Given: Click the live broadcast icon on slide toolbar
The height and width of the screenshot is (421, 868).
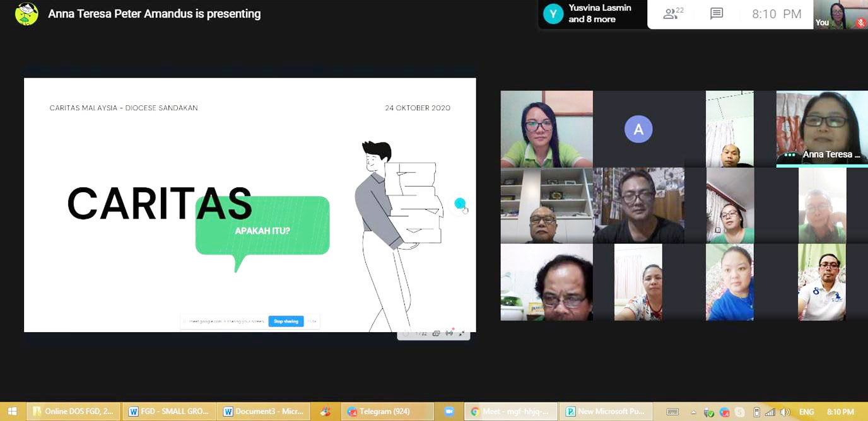Looking at the screenshot, I should click(449, 333).
